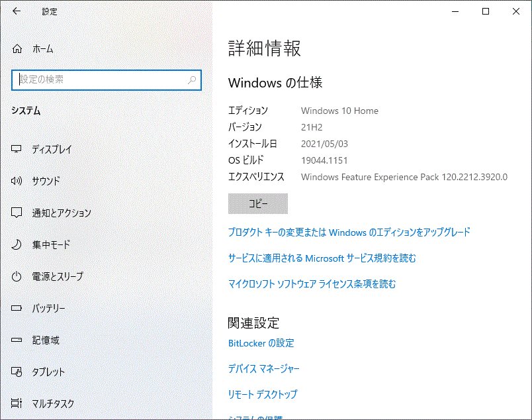
Task: Click the バッテリー battery icon
Action: tap(17, 308)
